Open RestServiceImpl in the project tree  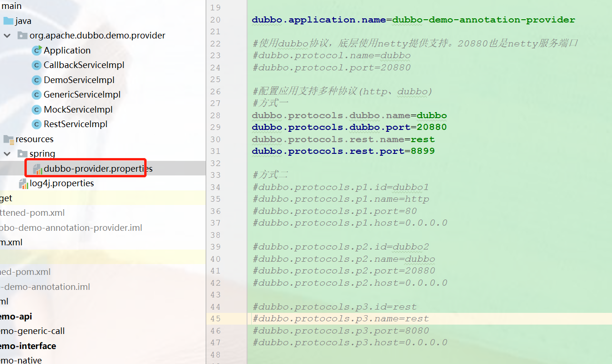click(76, 124)
